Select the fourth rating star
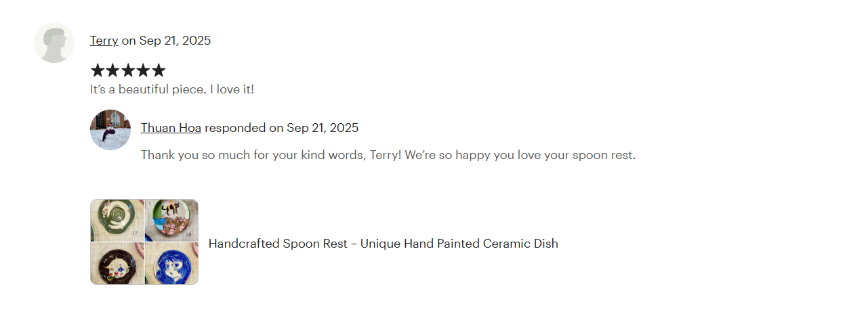Image resolution: width=868 pixels, height=312 pixels. click(x=143, y=70)
